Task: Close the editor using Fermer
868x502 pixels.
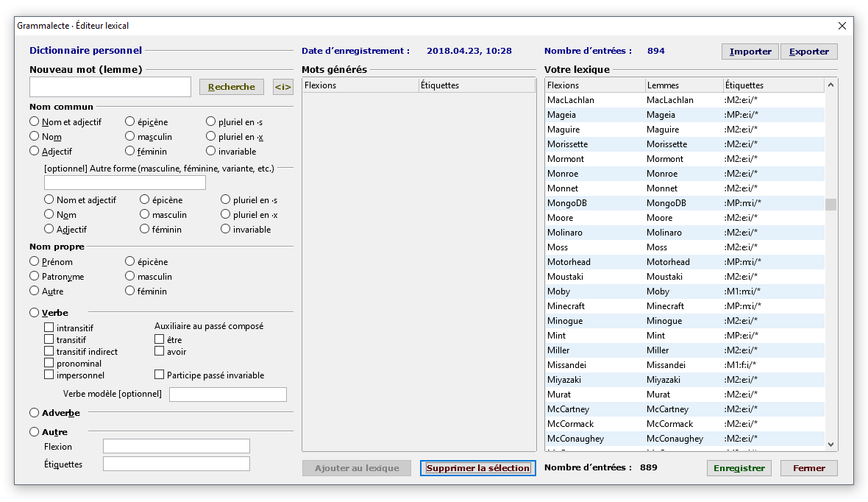Action: pyautogui.click(x=808, y=468)
